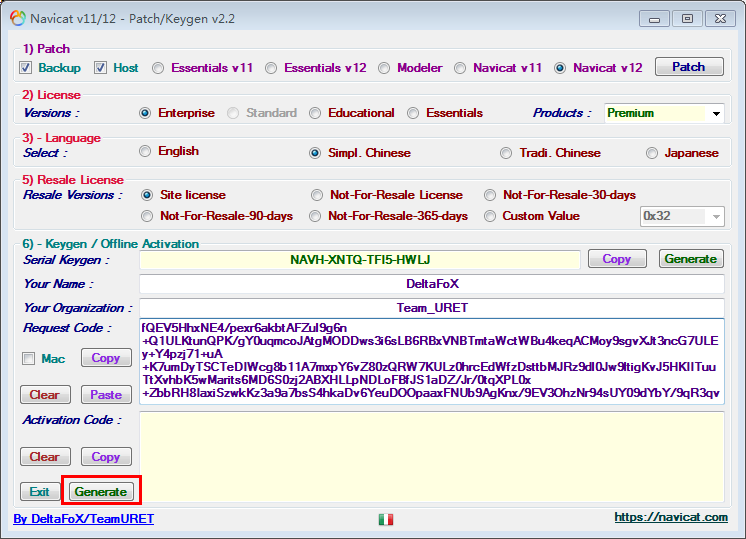Select the Essentials v11 radio option
The height and width of the screenshot is (539, 746).
[x=158, y=68]
